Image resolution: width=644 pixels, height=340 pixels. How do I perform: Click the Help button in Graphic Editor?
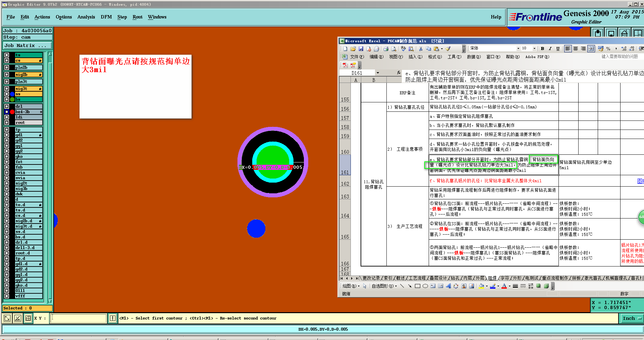click(496, 17)
